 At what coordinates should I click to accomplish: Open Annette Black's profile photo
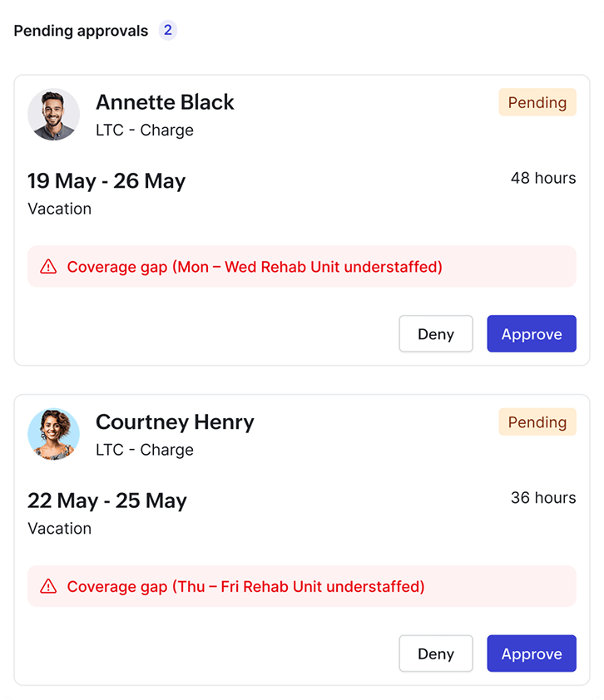53,114
